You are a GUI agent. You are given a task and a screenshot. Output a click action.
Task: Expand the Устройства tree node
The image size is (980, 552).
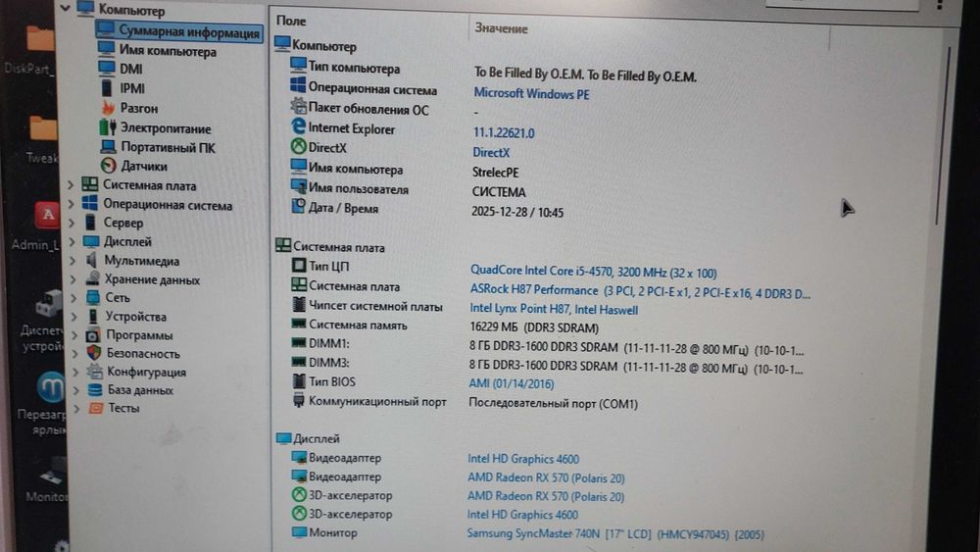pyautogui.click(x=74, y=317)
